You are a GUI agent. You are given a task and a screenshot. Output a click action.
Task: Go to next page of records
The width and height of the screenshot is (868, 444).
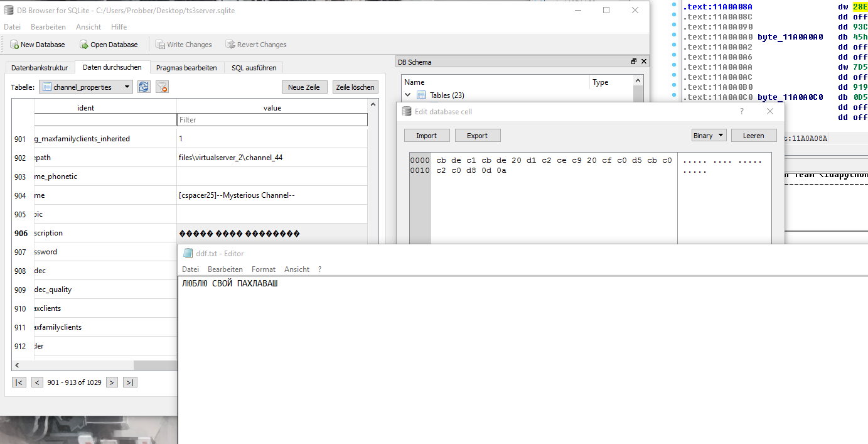coord(112,382)
